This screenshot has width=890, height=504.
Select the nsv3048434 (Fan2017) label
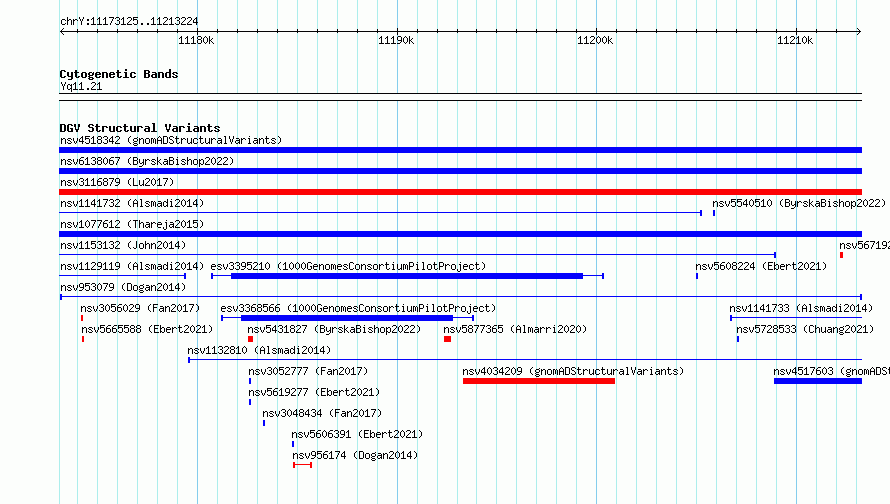pyautogui.click(x=322, y=413)
